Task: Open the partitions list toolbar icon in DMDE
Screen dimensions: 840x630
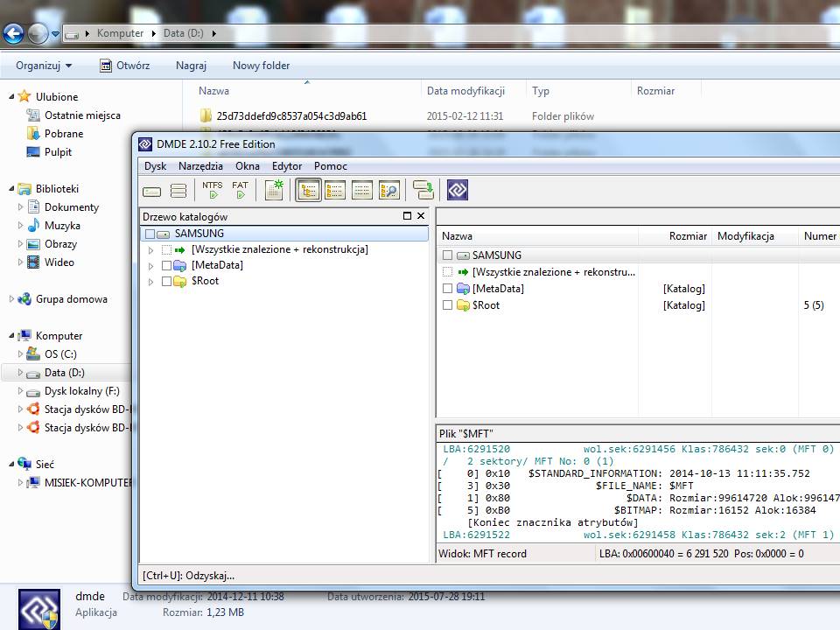Action: [x=178, y=191]
